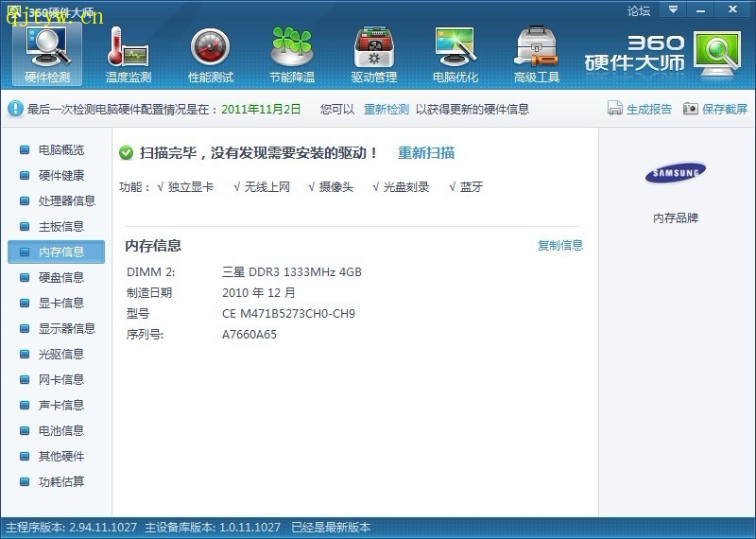Open the 论坛 forum link

pyautogui.click(x=639, y=10)
